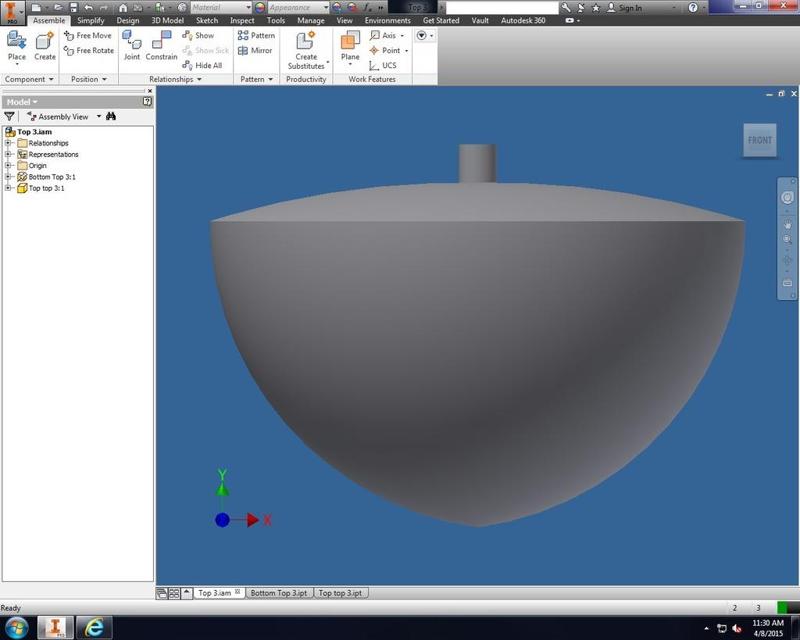This screenshot has height=640, width=800.
Task: Click the binoculars find icon in browser
Action: point(111,117)
